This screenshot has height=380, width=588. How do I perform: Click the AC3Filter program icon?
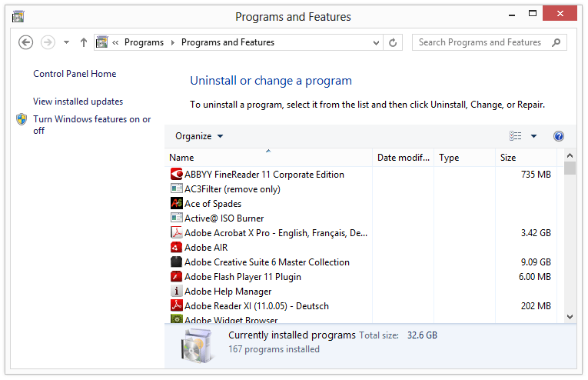[176, 188]
